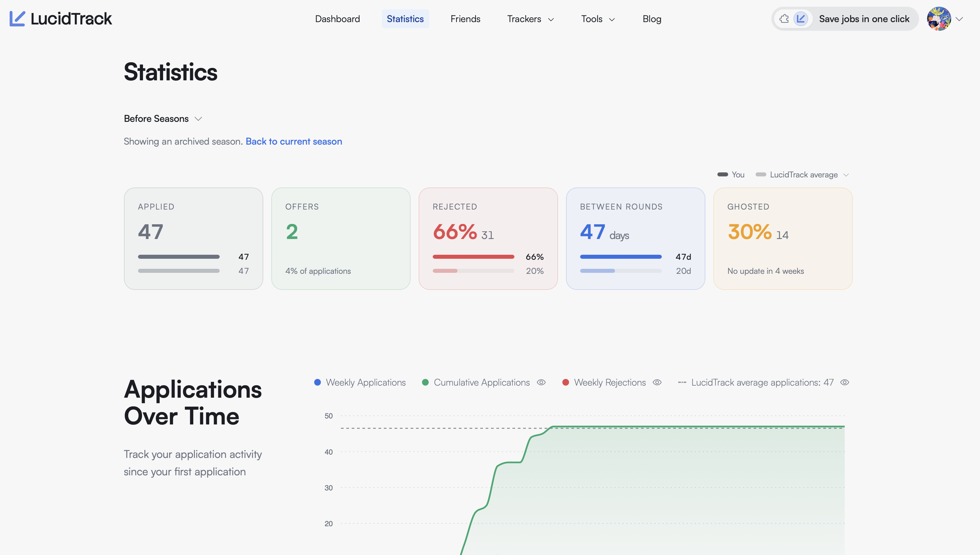This screenshot has height=555, width=980.
Task: Click the red Rejected 66% progress bar
Action: coord(473,257)
